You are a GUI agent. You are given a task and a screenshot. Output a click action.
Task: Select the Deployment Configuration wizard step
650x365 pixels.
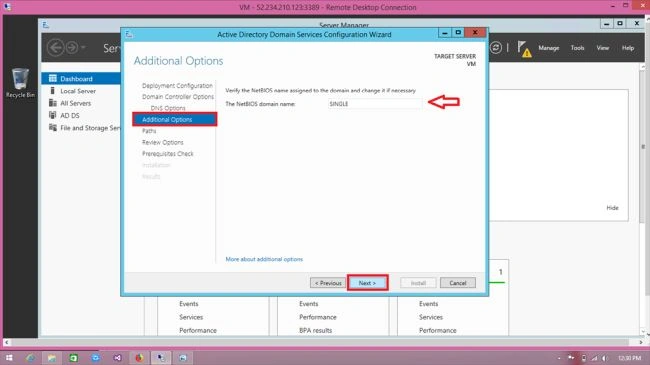pos(177,85)
